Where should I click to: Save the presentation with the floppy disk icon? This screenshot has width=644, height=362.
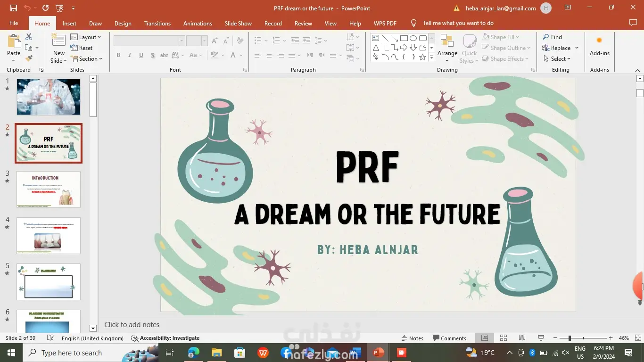pyautogui.click(x=13, y=8)
